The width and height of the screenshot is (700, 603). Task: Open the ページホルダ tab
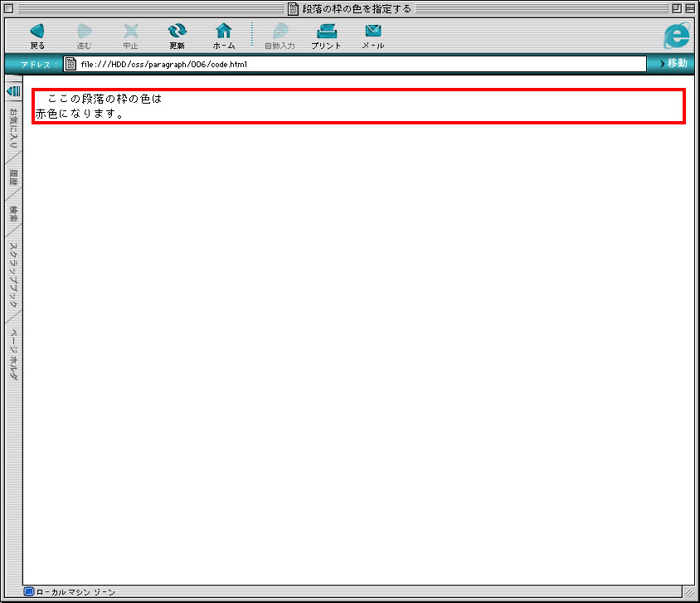tap(14, 355)
